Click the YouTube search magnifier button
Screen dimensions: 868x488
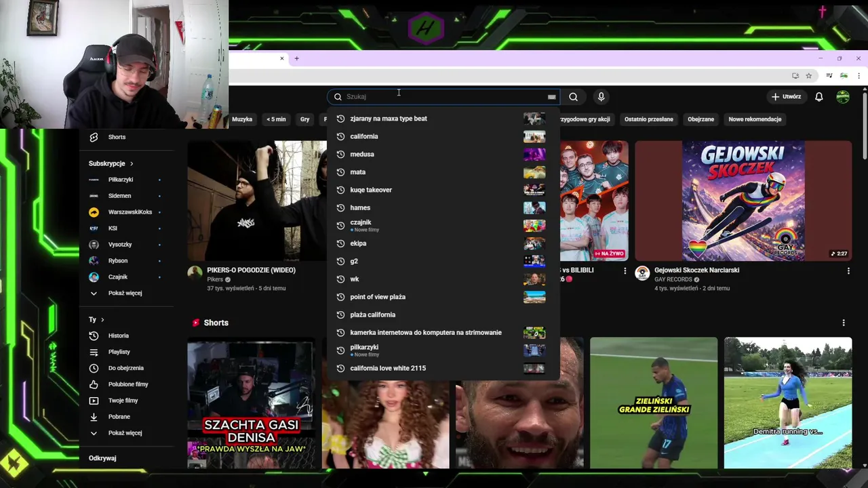tap(573, 97)
